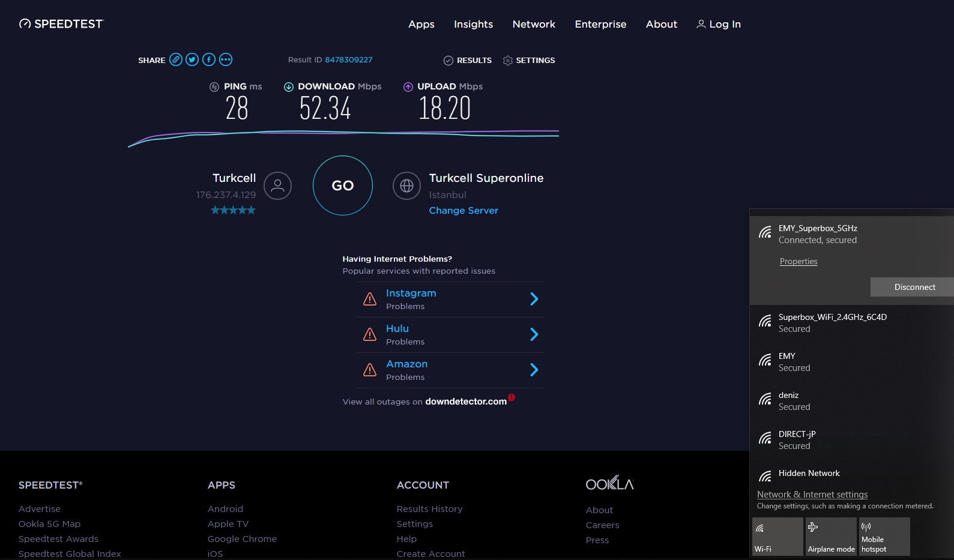The width and height of the screenshot is (954, 560).
Task: Click the Instagram warning triangle icon
Action: coord(370,299)
